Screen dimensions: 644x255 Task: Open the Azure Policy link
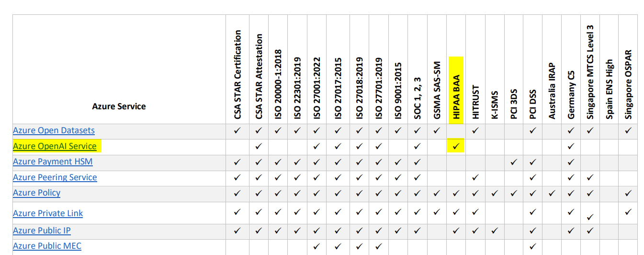(37, 193)
